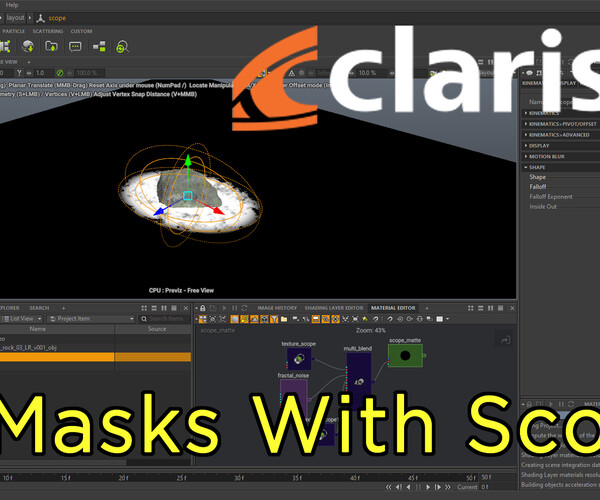Screen dimensions: 600x500
Task: Click the cyan center handle of the manipulator
Action: [188, 196]
